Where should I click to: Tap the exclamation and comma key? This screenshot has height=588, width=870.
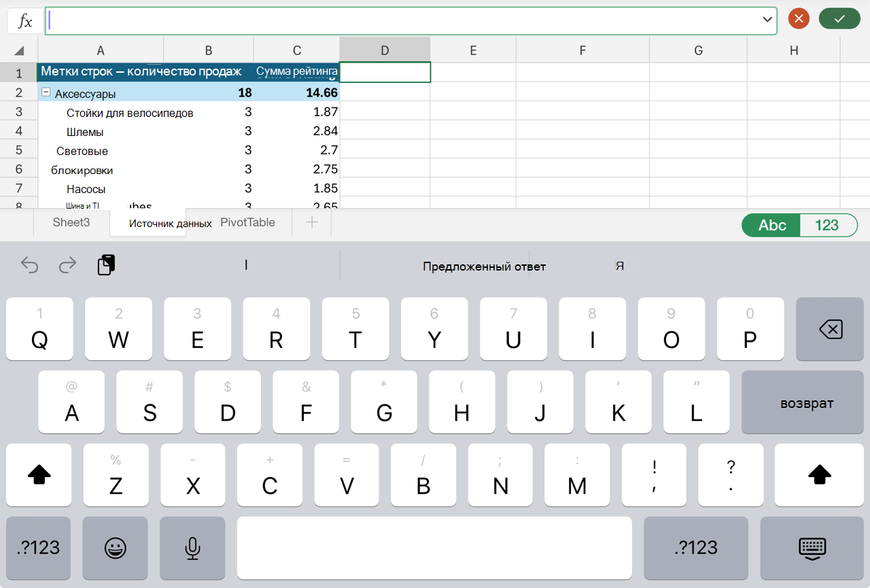[x=654, y=475]
